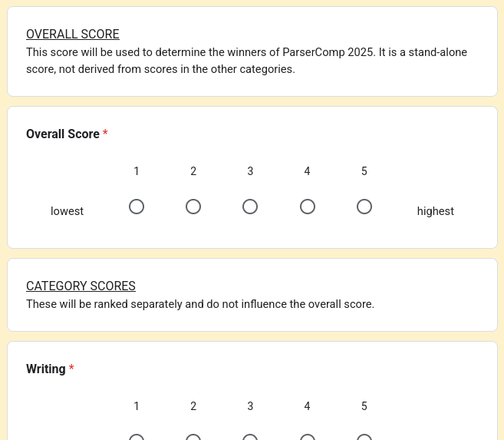The width and height of the screenshot is (504, 440).
Task: Click the bold 'Overall Score' question title
Action: (x=63, y=134)
